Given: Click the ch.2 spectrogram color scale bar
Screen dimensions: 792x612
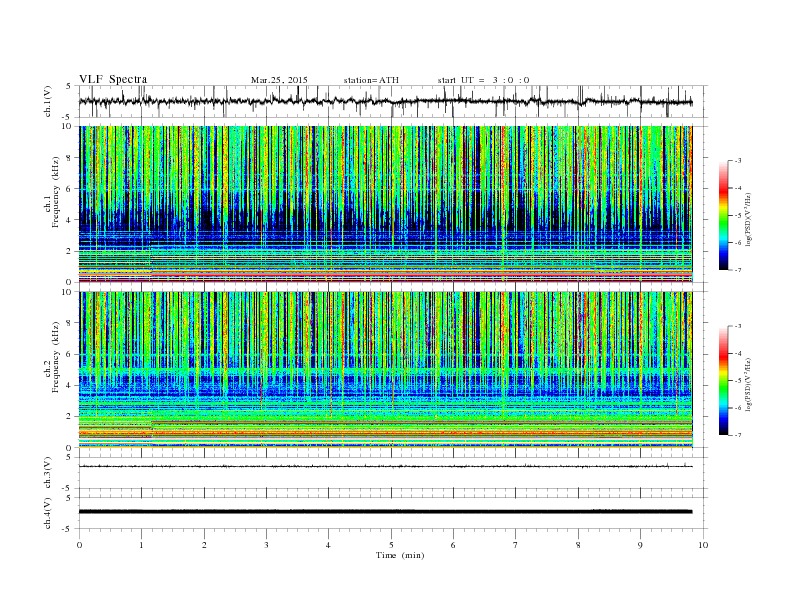Looking at the screenshot, I should (724, 380).
